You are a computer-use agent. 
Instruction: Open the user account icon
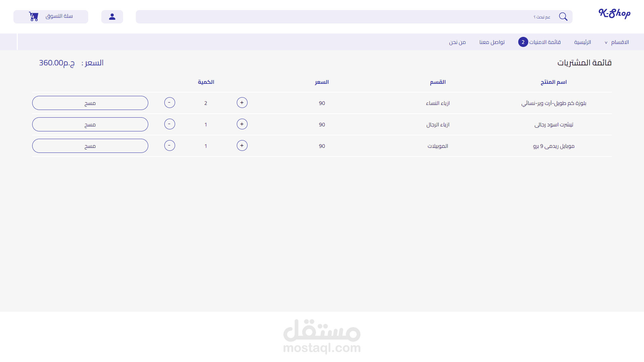(x=112, y=17)
